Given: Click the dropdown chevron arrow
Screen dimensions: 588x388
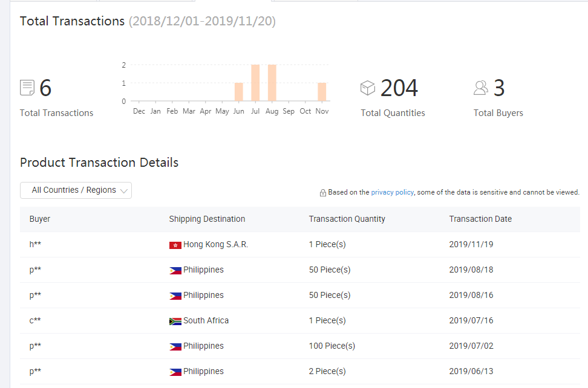Looking at the screenshot, I should [x=124, y=191].
